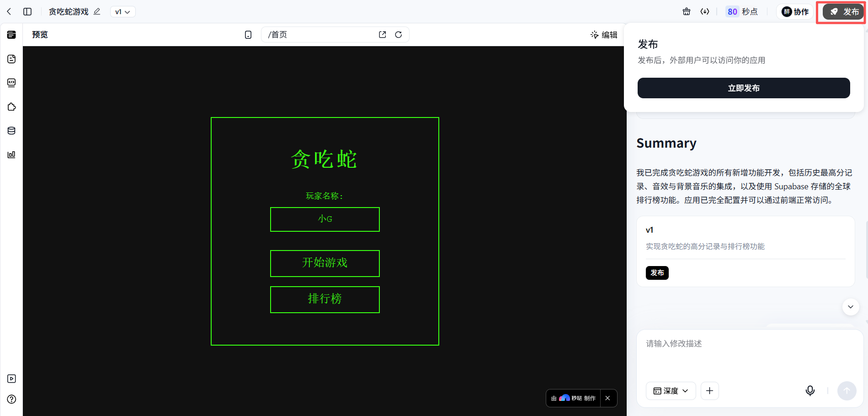Open the database icon in left sidebar
This screenshot has height=416, width=868.
[x=11, y=131]
